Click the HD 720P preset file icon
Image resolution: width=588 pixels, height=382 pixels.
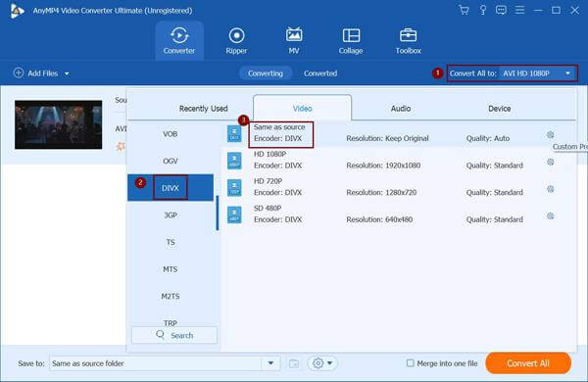click(234, 188)
